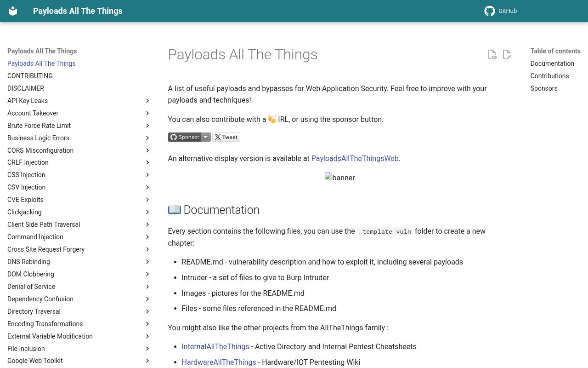The height and width of the screenshot is (368, 588).
Task: Expand the DOM Clobbering chevron
Action: click(x=147, y=274)
